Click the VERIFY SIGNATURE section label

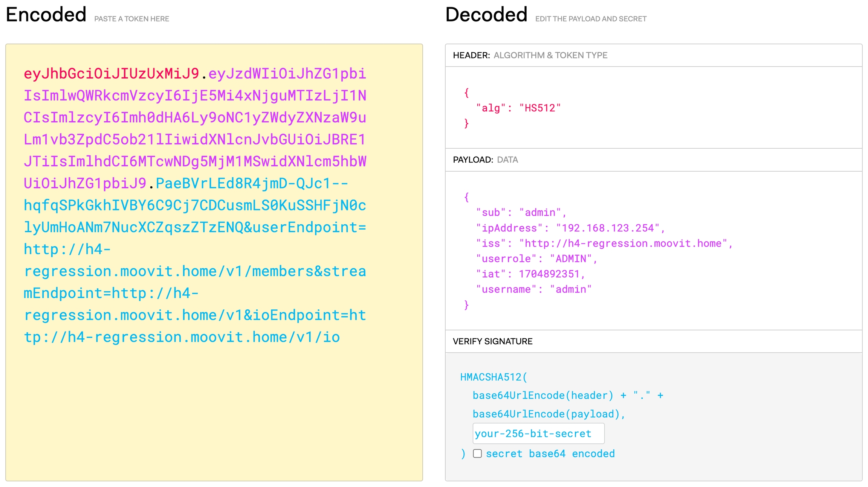[x=492, y=341]
